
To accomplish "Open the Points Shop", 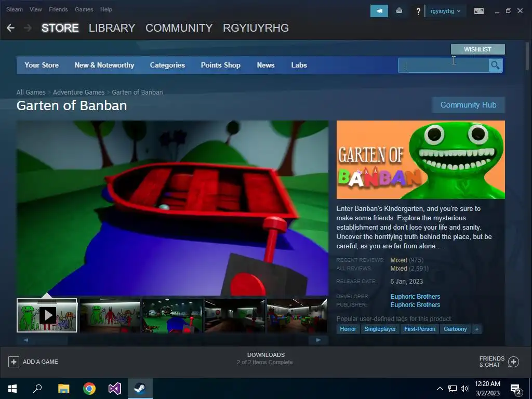I will [x=220, y=65].
